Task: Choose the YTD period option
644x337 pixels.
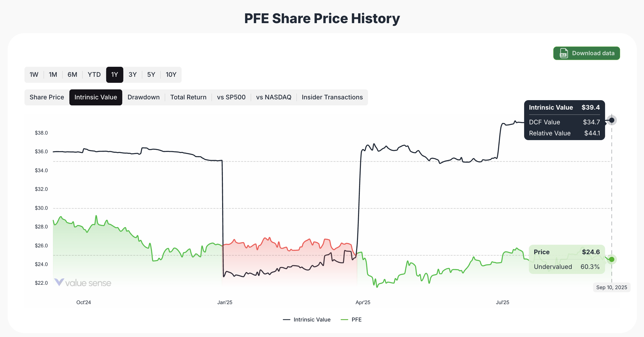Action: [94, 75]
